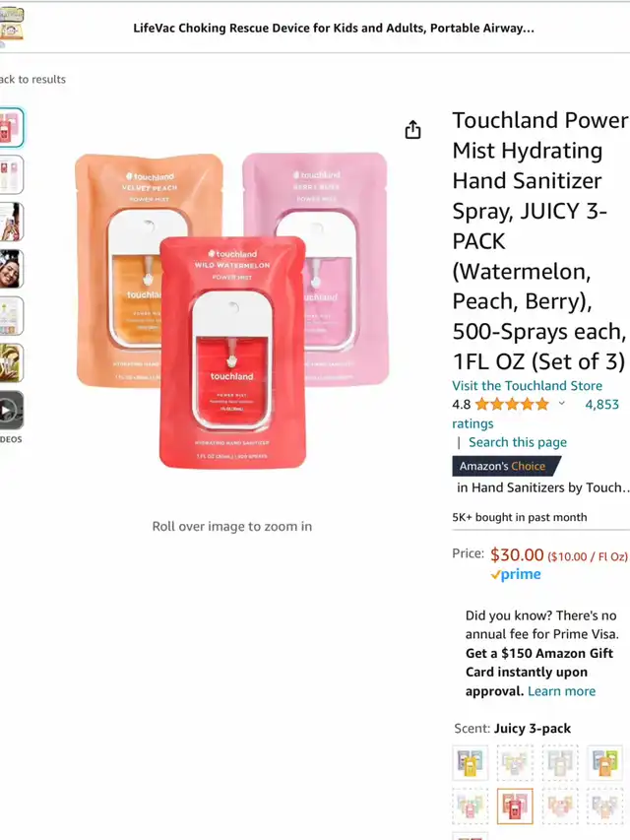This screenshot has width=630, height=840.
Task: Open Learn more about Prime Visa
Action: 561,691
